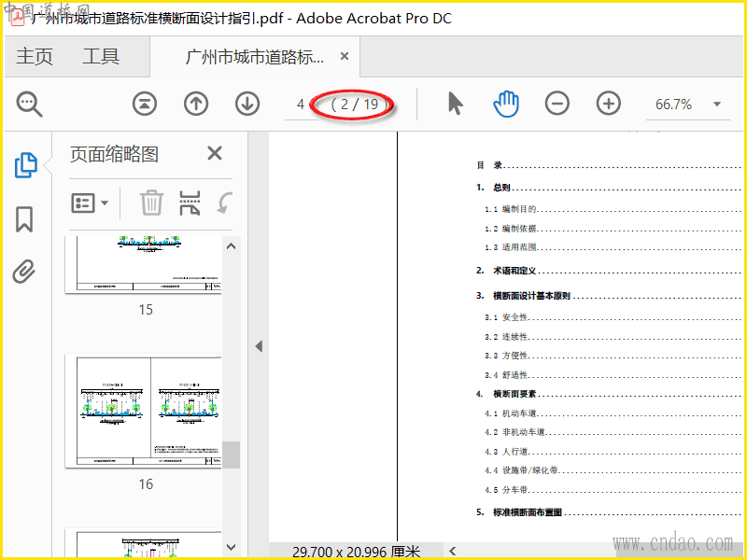Activate the hand pan tool

(x=506, y=104)
